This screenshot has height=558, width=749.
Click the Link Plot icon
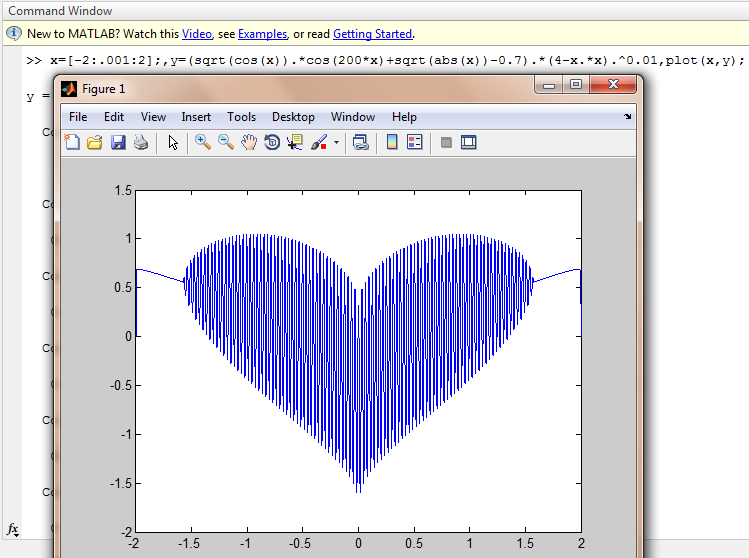pos(361,143)
